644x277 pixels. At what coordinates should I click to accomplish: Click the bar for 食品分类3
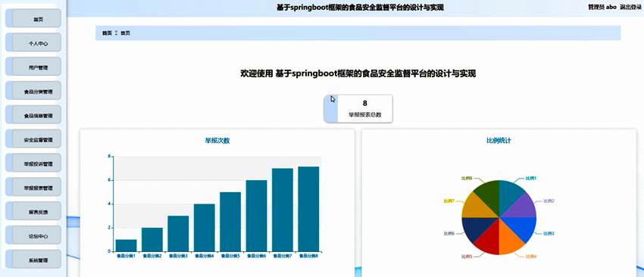tap(178, 234)
